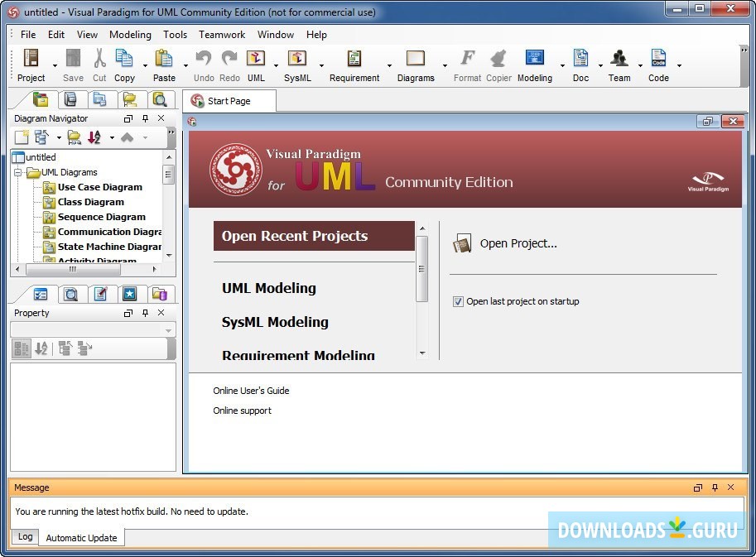This screenshot has width=756, height=557.
Task: Select the untitled project root node
Action: click(x=41, y=157)
